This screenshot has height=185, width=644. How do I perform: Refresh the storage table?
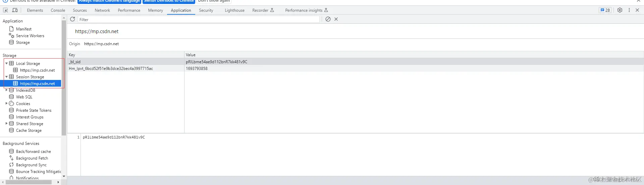coord(72,19)
